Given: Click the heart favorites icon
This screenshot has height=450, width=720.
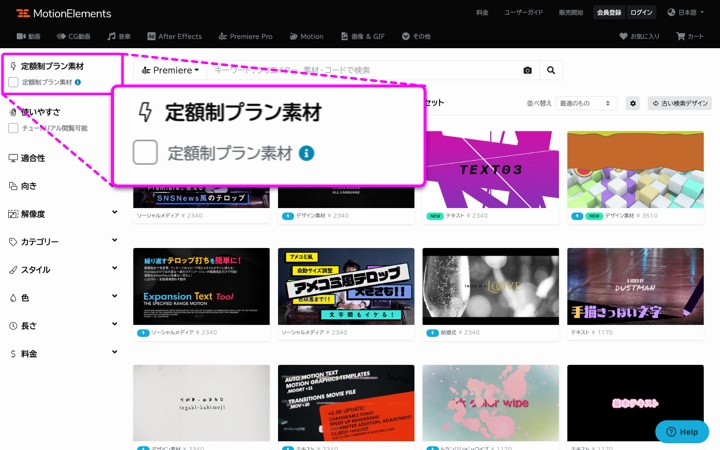Looking at the screenshot, I should 623,36.
